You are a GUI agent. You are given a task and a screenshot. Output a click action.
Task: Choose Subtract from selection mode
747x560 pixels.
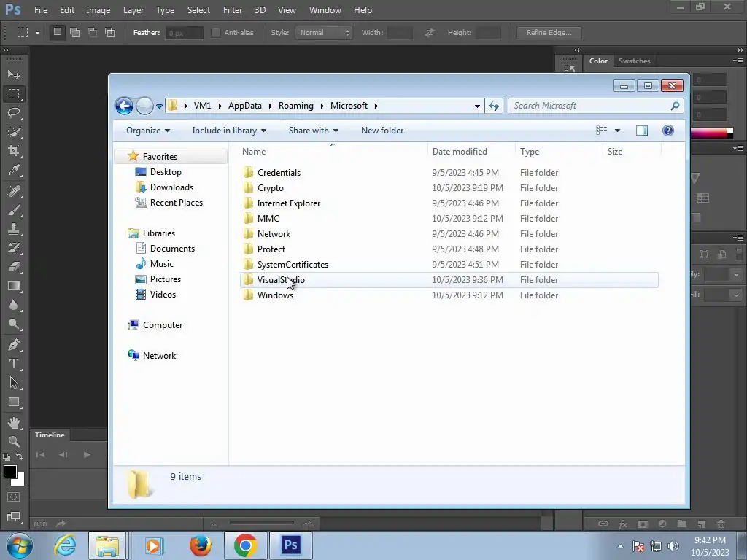[93, 32]
